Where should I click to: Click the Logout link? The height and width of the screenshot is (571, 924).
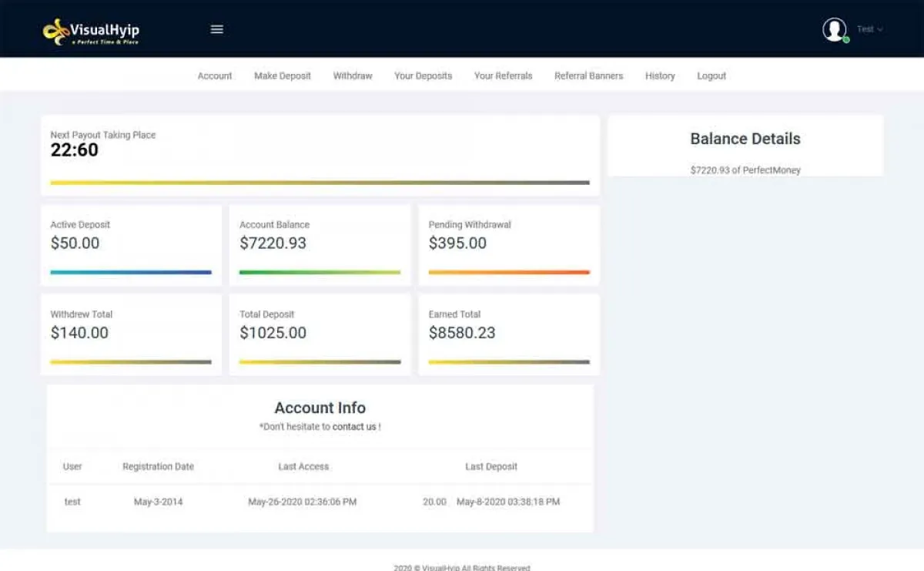tap(711, 76)
